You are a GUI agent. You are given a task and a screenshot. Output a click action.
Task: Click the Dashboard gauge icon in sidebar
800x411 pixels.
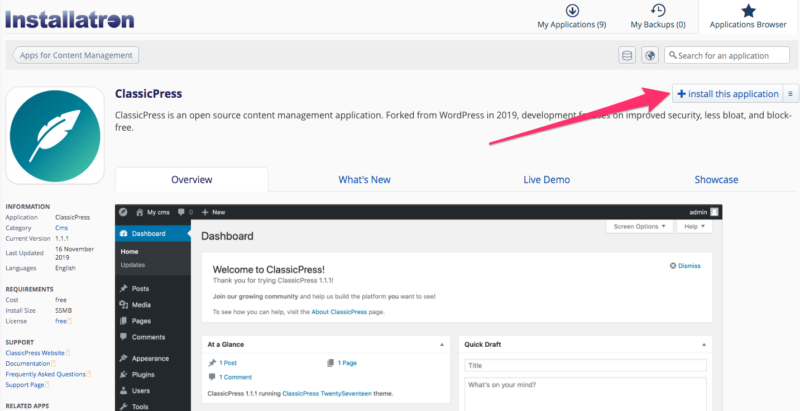point(123,234)
